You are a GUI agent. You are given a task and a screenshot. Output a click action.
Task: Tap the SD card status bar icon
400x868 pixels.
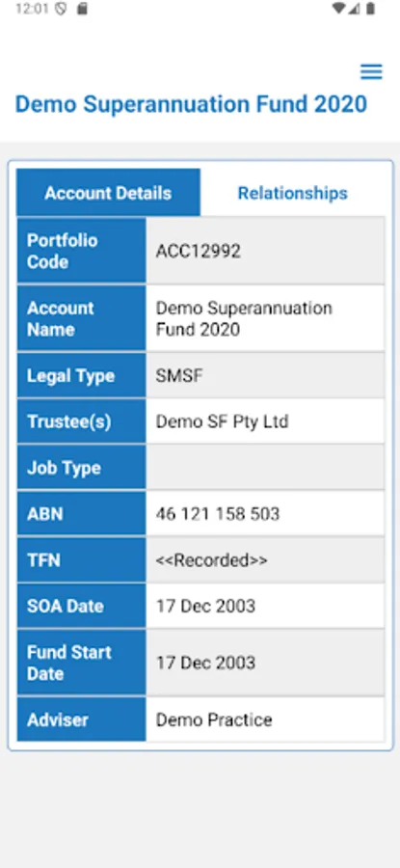point(82,9)
